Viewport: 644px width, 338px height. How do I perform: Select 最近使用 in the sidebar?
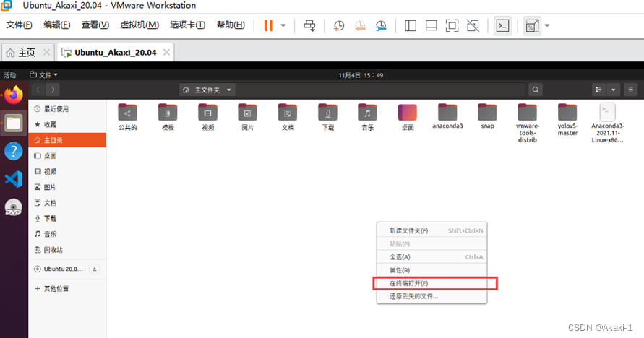67,109
